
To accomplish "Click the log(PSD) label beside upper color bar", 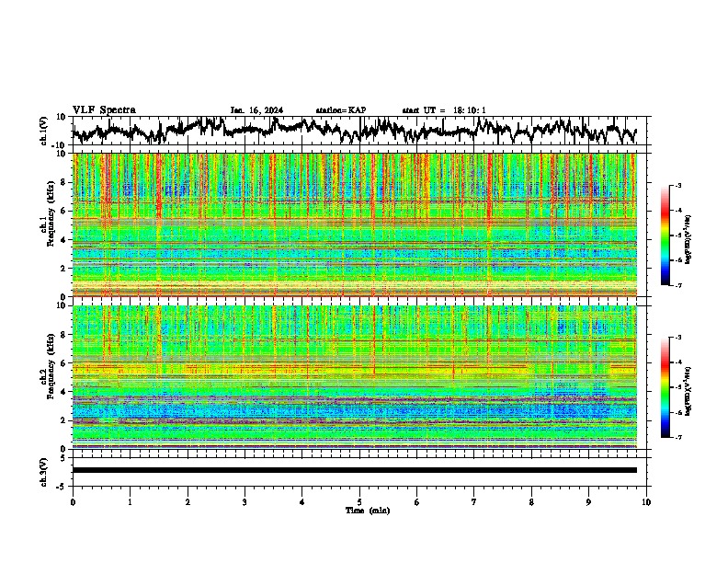I will pos(688,240).
